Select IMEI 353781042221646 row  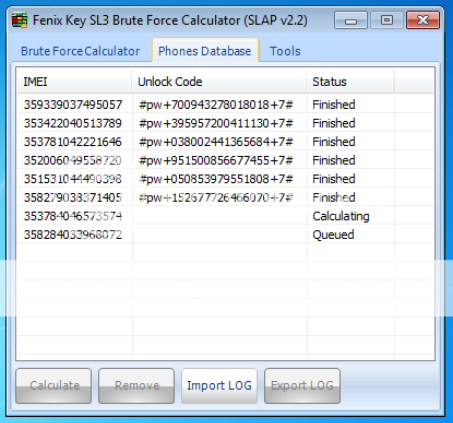point(225,142)
